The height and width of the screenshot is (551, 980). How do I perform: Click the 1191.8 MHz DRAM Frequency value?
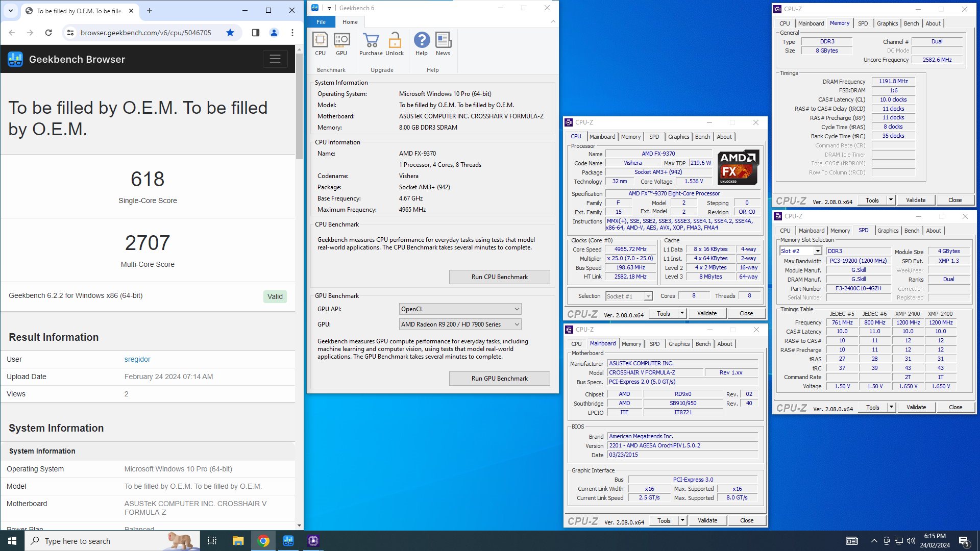[893, 81]
